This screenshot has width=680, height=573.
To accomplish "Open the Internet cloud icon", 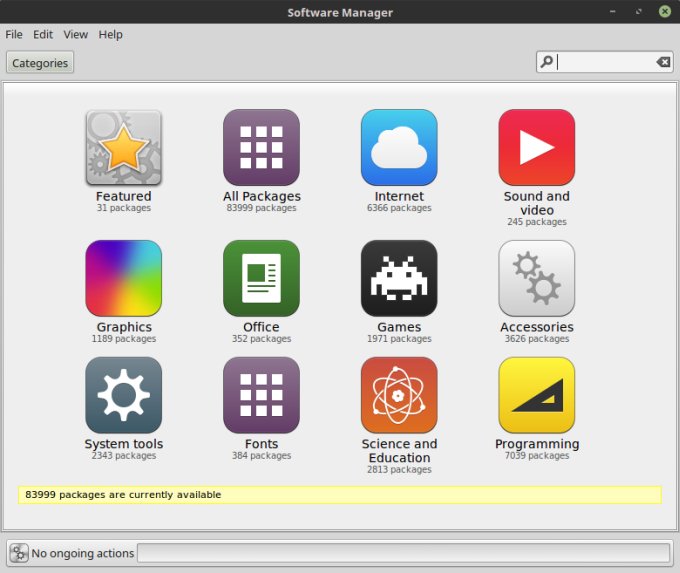I will click(x=399, y=147).
